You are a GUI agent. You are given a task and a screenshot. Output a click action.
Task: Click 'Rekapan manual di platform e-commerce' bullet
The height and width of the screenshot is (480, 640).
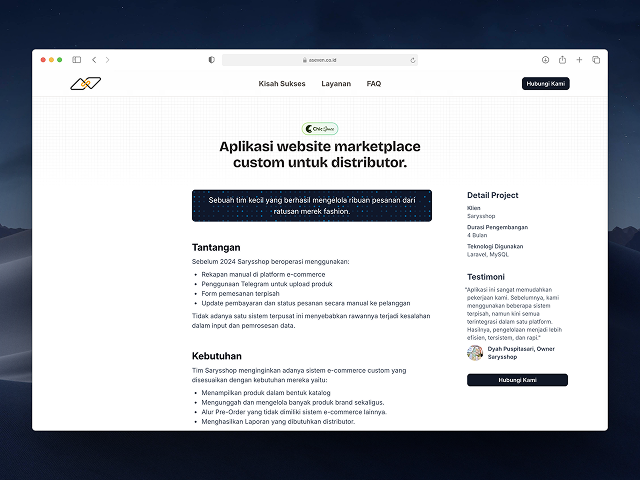[x=263, y=274]
